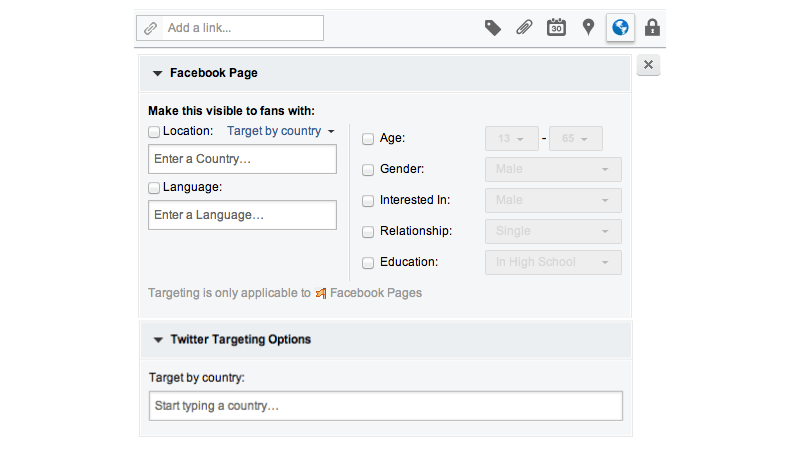Toggle the globe targeting icon
Screen dimensions: 785x451
pos(620,28)
